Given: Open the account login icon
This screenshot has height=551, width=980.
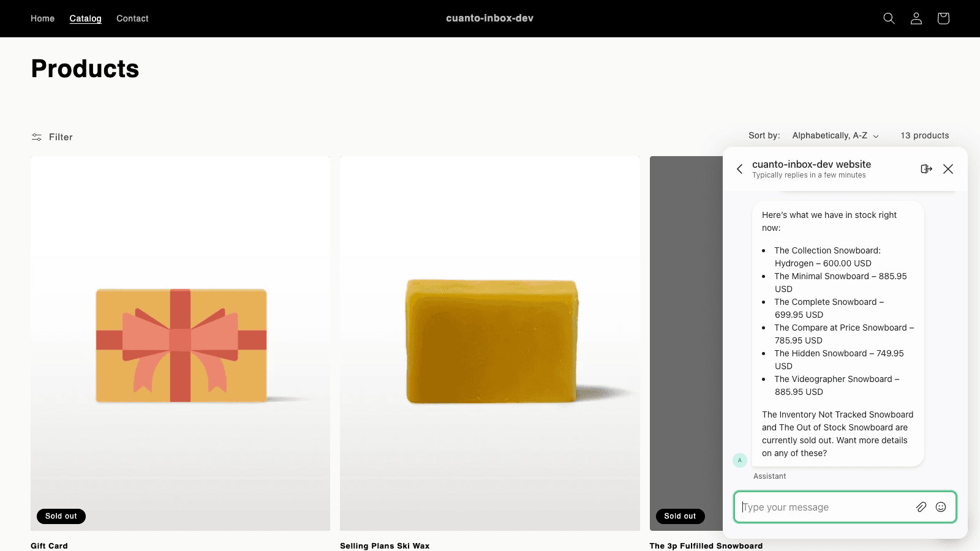Looking at the screenshot, I should pos(916,18).
